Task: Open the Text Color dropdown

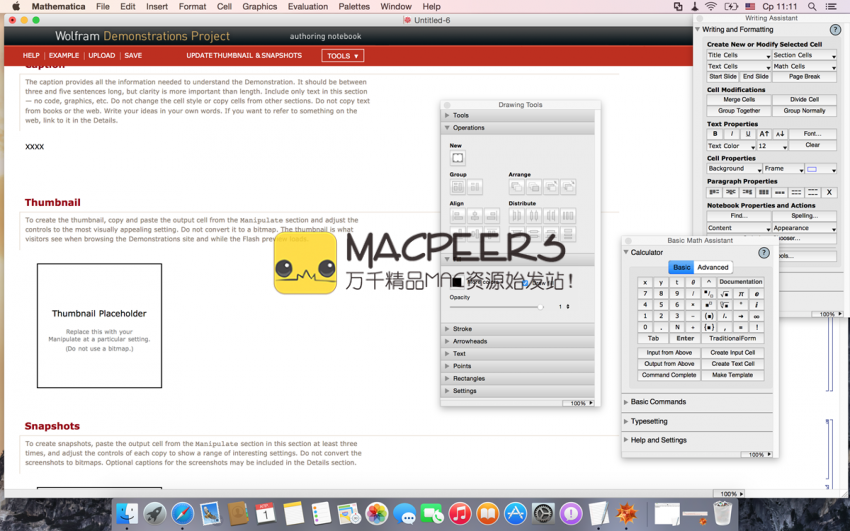Action: (x=731, y=146)
